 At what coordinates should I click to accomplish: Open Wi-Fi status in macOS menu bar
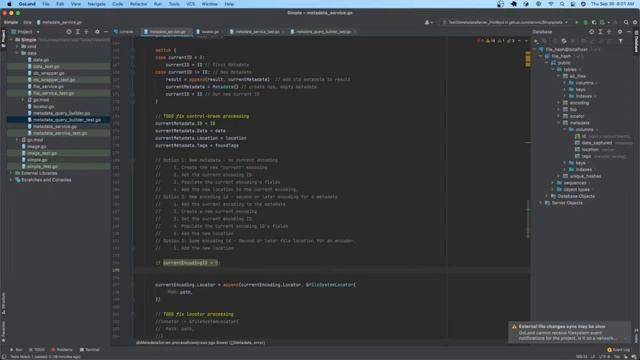[x=551, y=4]
